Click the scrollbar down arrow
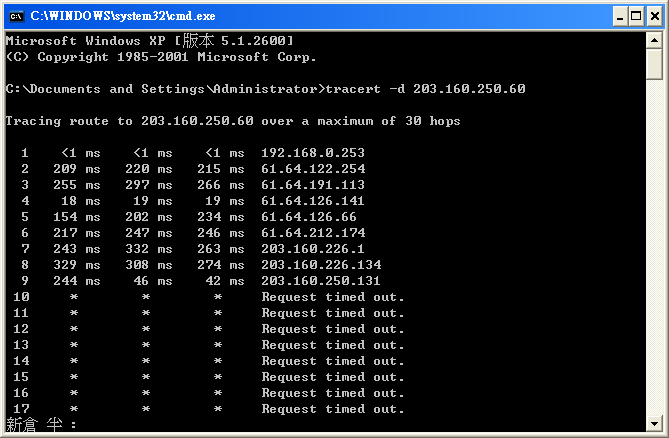This screenshot has width=669, height=438. (x=654, y=424)
